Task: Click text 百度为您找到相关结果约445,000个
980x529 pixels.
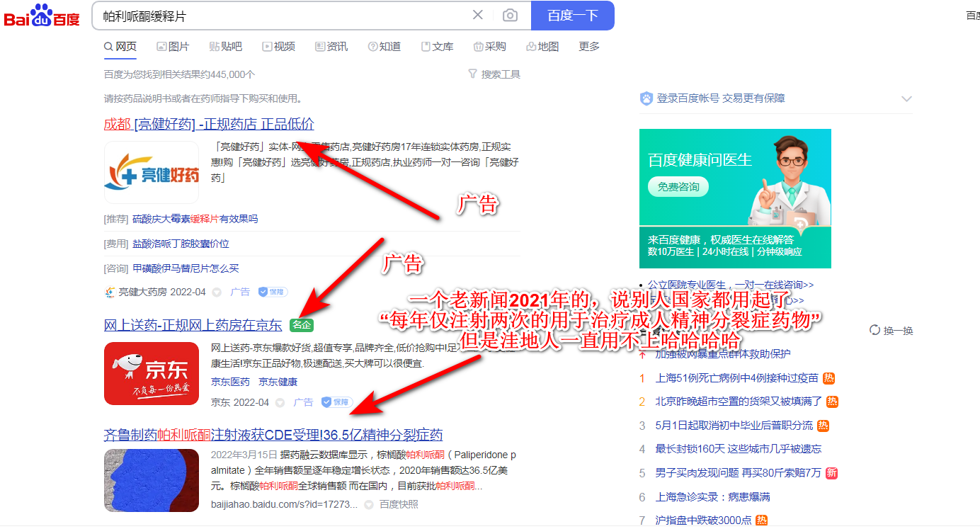Action: point(179,74)
